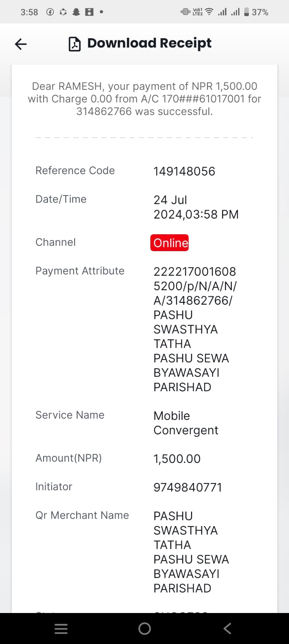
Task: Tap the Mobile Convergent service name
Action: point(186,423)
